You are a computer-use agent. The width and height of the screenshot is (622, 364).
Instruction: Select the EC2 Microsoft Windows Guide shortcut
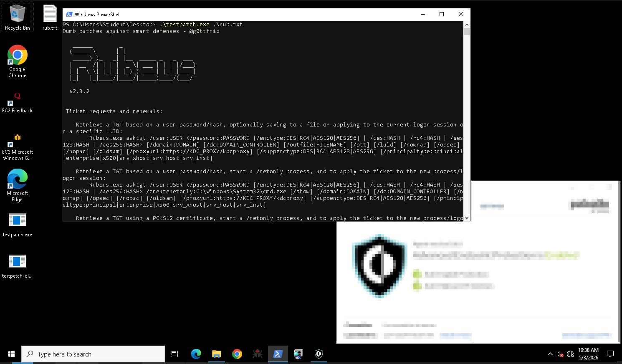[x=17, y=147]
